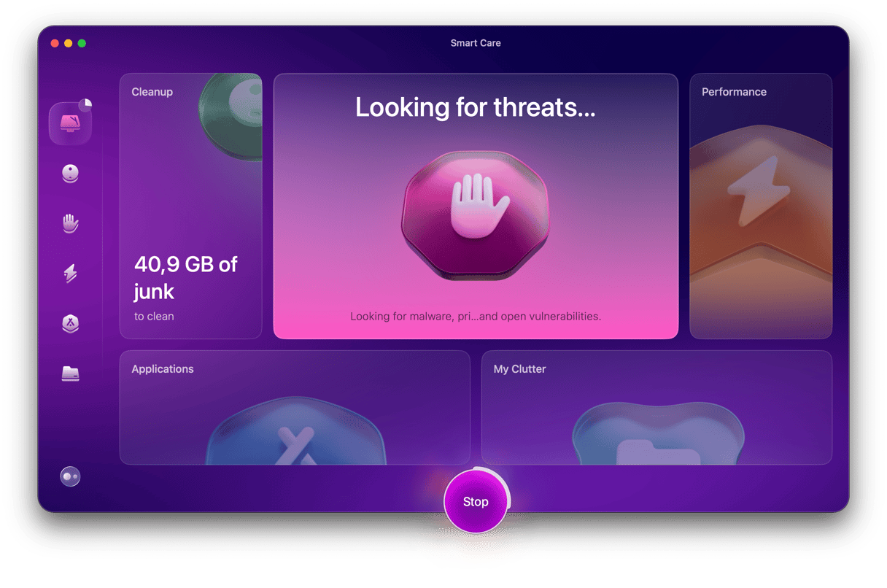Open the Cleanup module sidebar icon

click(70, 174)
